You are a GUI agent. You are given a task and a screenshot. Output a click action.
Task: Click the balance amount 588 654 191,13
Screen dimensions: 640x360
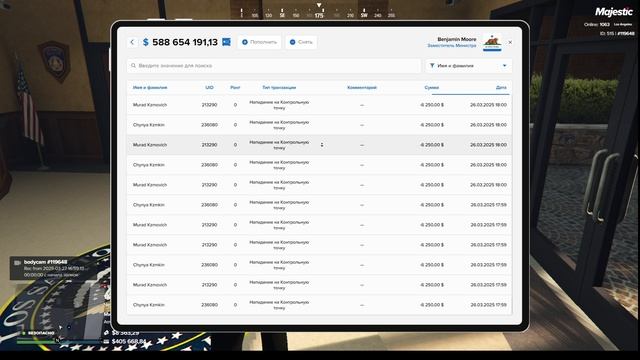pos(185,42)
